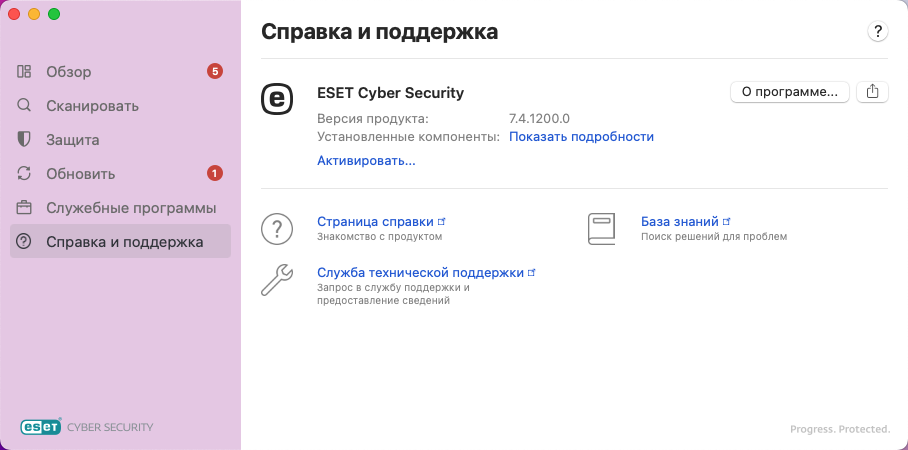Click the Scan magnifier icon in sidebar
This screenshot has width=908, height=450.
(x=24, y=106)
